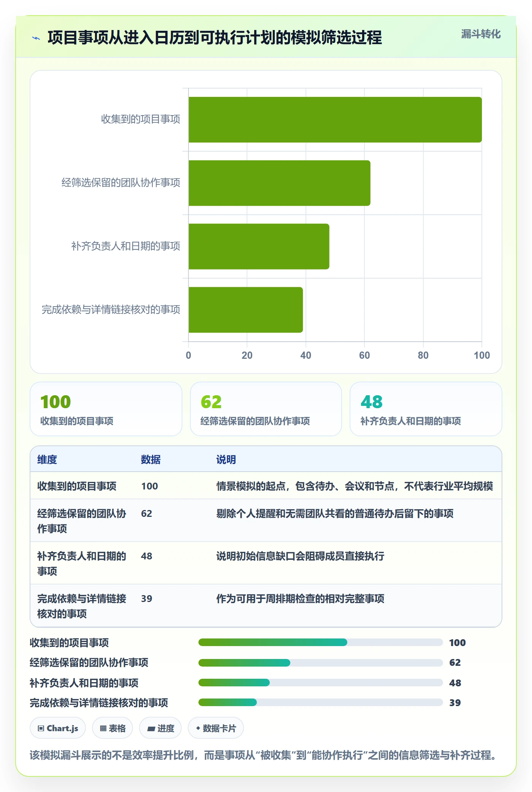Click the lightning icon beside the title
This screenshot has height=792, width=532.
click(36, 38)
